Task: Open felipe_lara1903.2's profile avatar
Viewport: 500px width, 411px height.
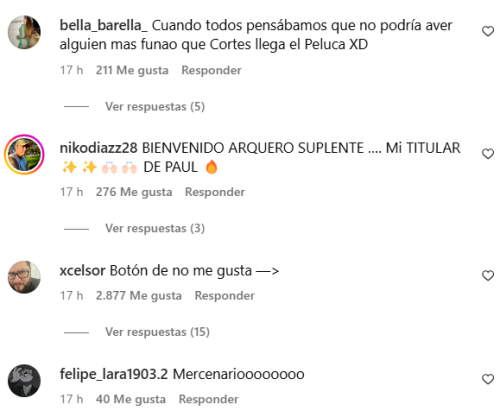Action: [24, 380]
